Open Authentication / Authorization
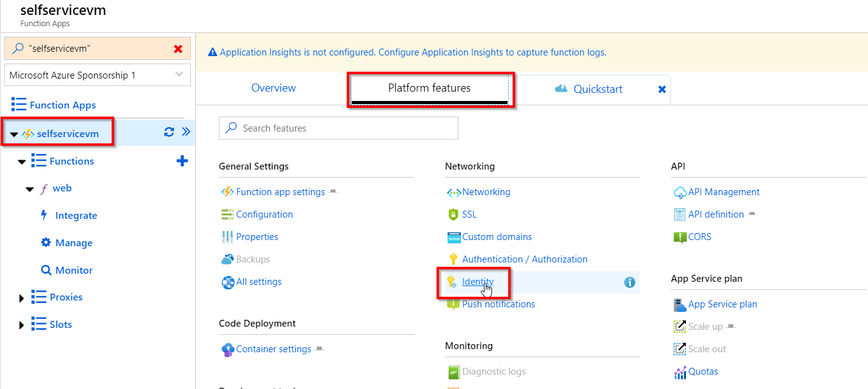 point(525,259)
